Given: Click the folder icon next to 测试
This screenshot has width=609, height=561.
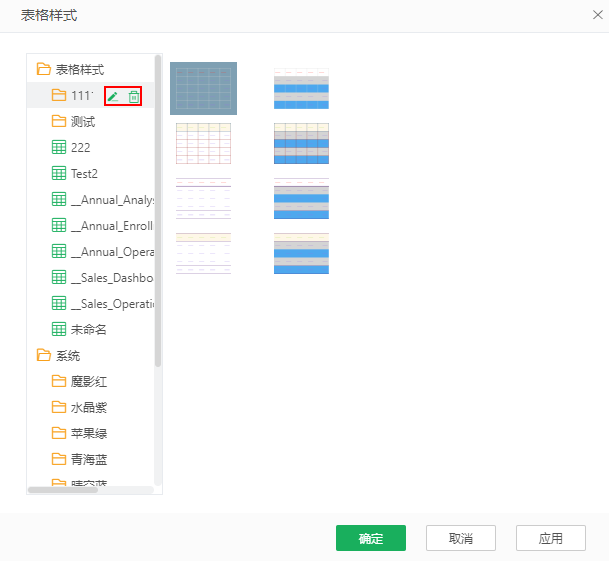Looking at the screenshot, I should point(59,121).
